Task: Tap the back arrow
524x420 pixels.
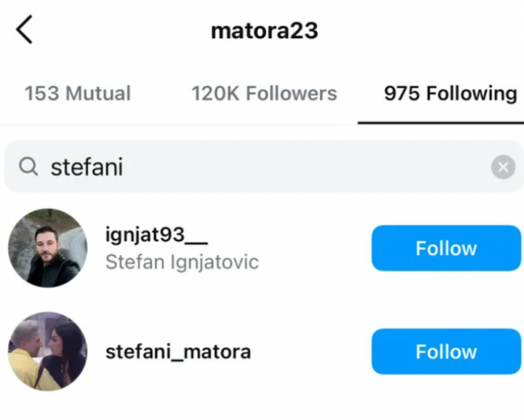Action: [24, 30]
